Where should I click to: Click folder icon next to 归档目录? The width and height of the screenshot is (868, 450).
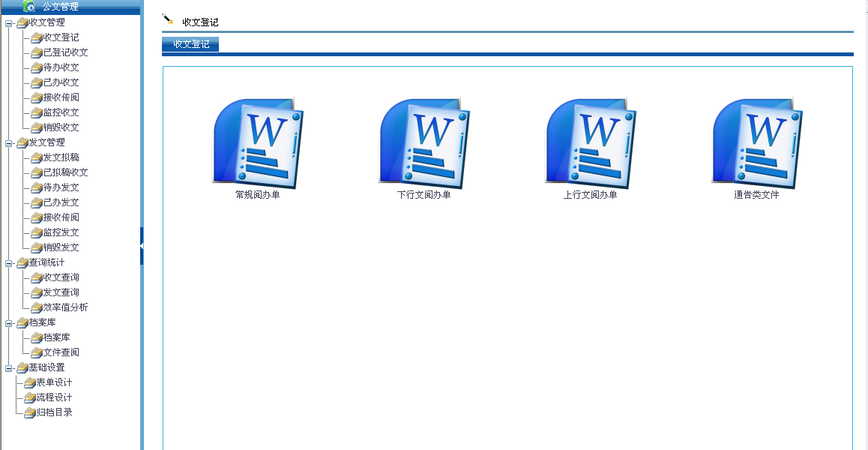(30, 412)
